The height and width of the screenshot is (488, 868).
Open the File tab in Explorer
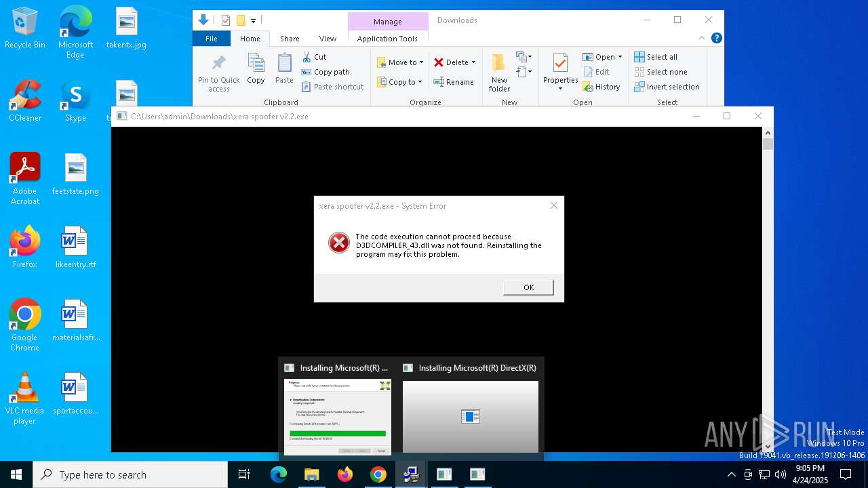[212, 39]
